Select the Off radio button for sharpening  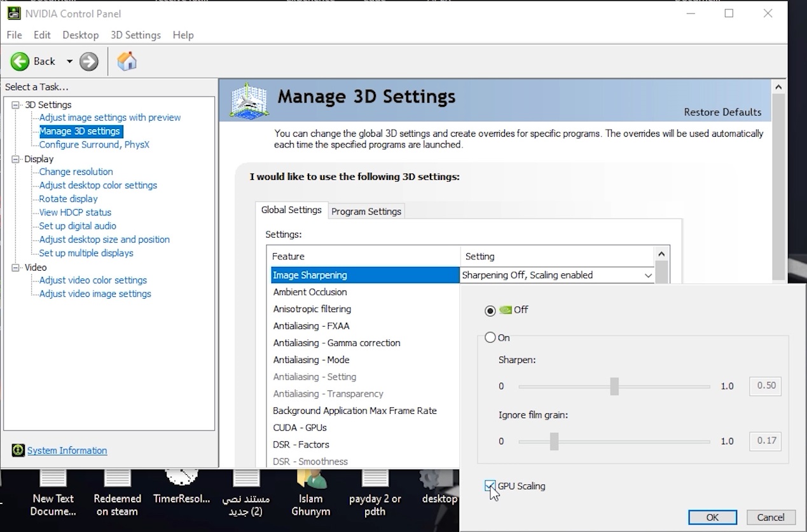pyautogui.click(x=490, y=310)
